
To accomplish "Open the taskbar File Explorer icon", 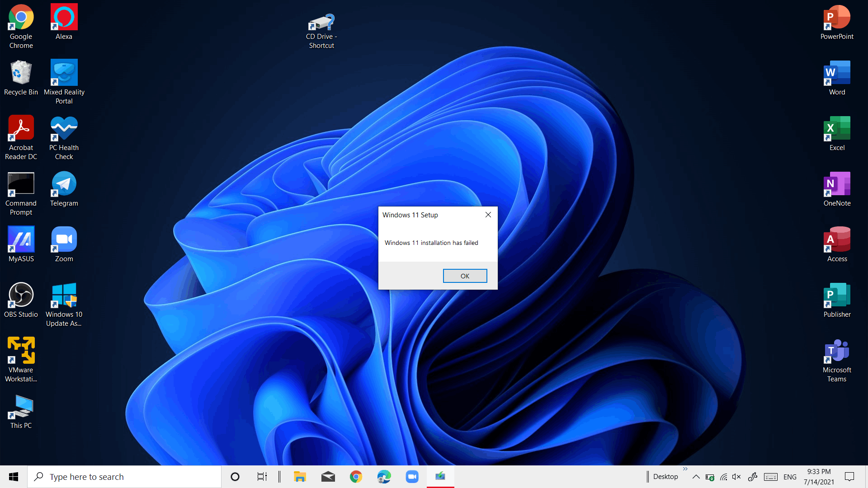I will point(299,476).
